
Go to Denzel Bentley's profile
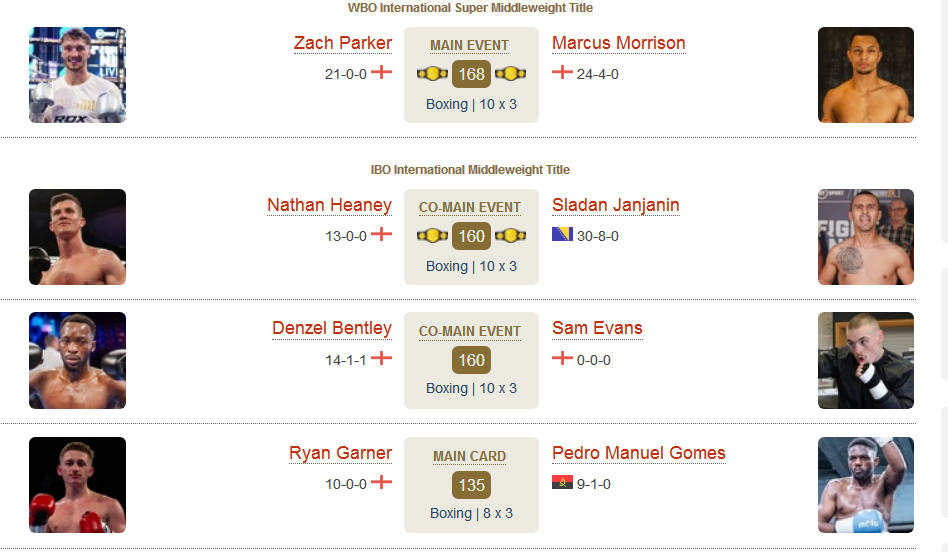coord(332,328)
